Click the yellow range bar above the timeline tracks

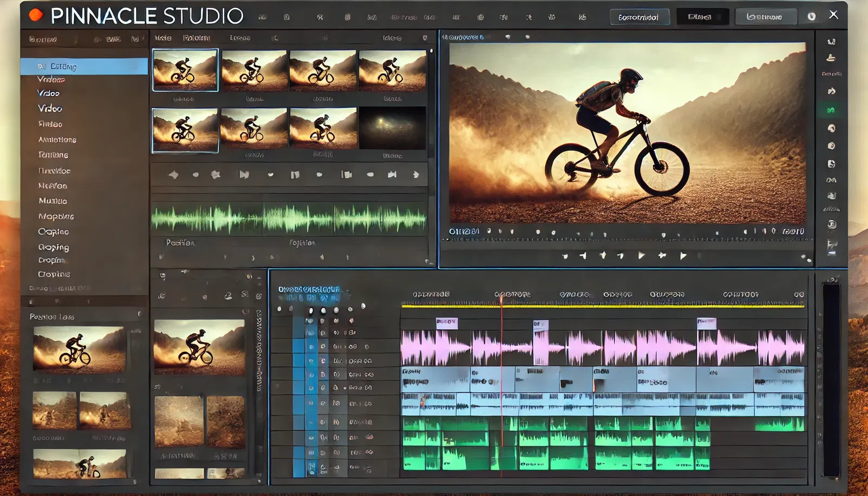pos(602,307)
